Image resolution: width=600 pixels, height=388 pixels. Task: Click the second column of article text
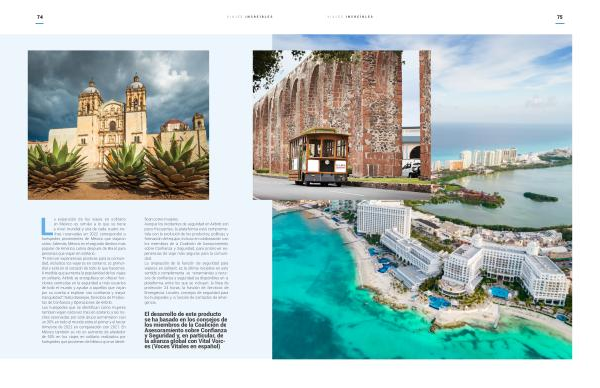(186, 261)
